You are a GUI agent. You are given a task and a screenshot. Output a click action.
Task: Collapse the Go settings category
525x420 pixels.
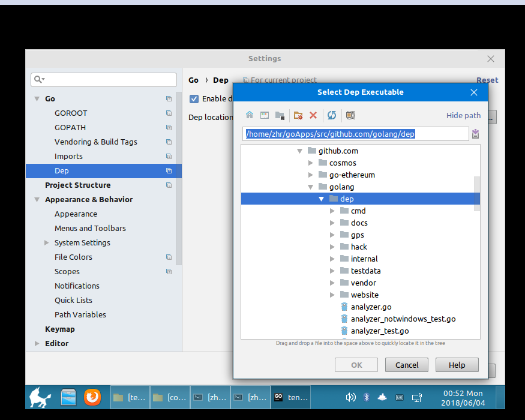tap(37, 99)
